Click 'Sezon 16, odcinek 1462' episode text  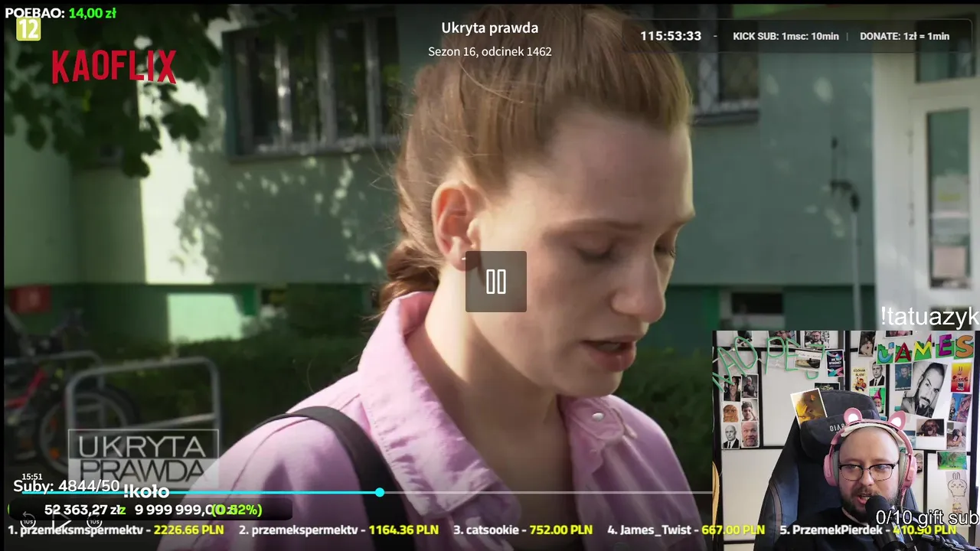[490, 51]
